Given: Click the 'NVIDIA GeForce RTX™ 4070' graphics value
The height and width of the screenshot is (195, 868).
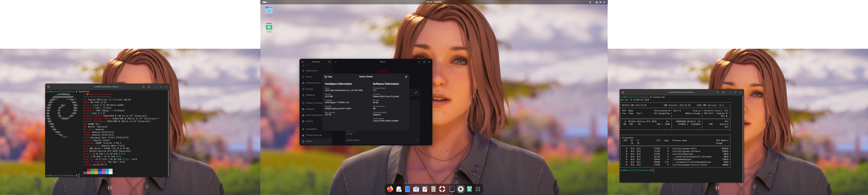Looking at the screenshot, I should click(x=338, y=109).
